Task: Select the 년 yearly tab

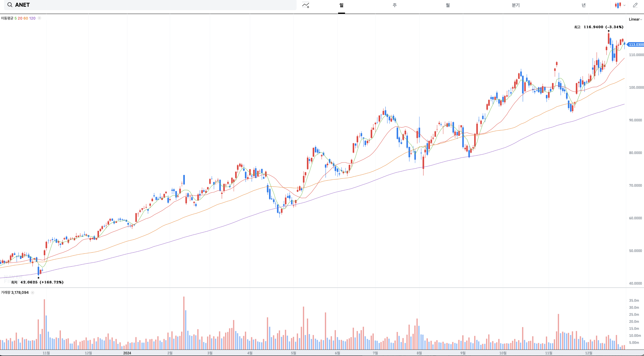Action: [583, 5]
